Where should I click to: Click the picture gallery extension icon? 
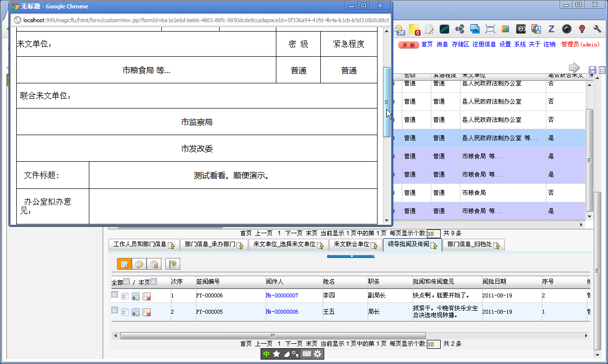475,29
